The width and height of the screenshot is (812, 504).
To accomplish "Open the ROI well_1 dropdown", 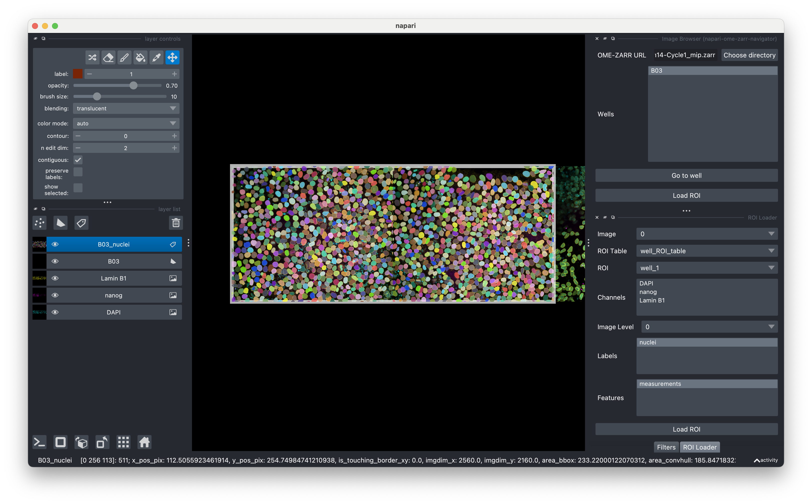I will 707,268.
